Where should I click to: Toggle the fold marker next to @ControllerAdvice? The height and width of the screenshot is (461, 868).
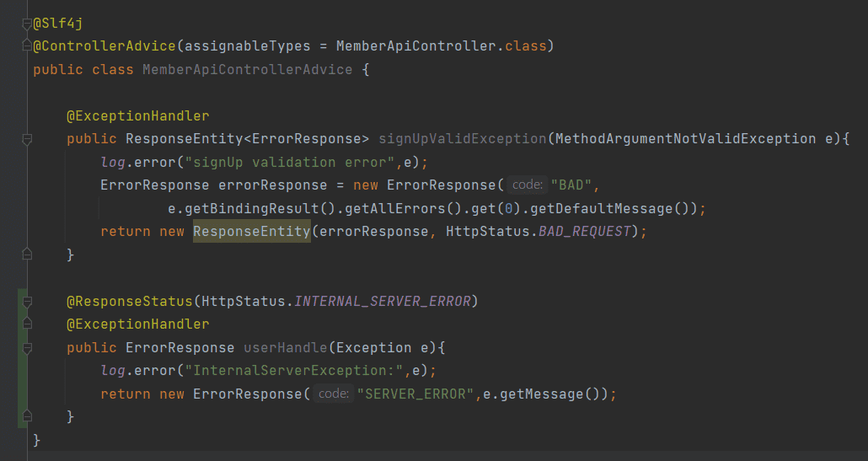27,46
